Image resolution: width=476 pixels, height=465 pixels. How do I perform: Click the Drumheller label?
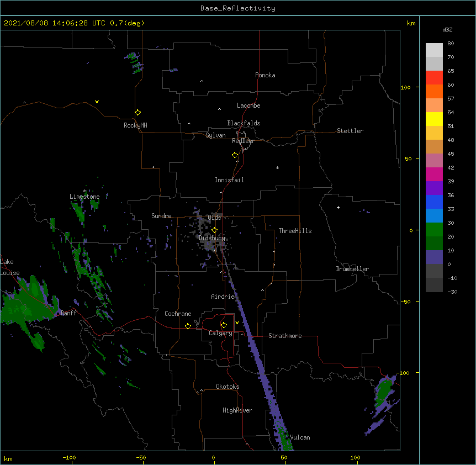tap(352, 269)
